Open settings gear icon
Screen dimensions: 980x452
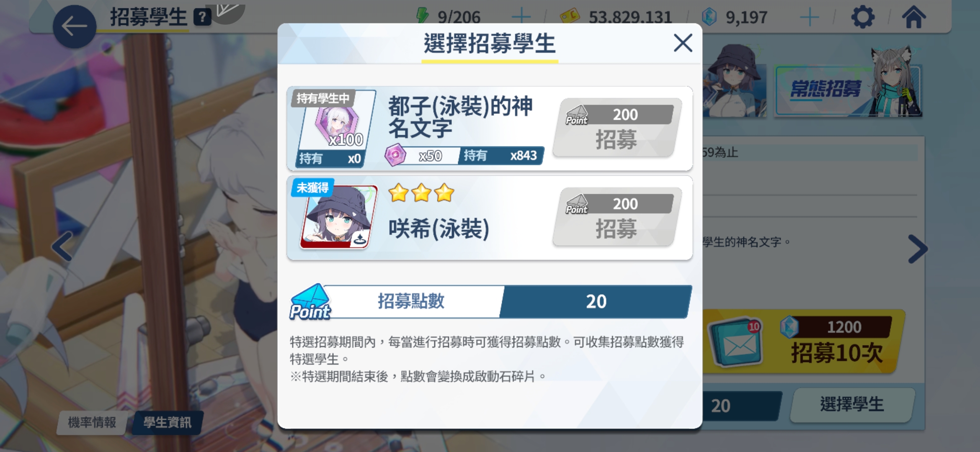(x=863, y=18)
